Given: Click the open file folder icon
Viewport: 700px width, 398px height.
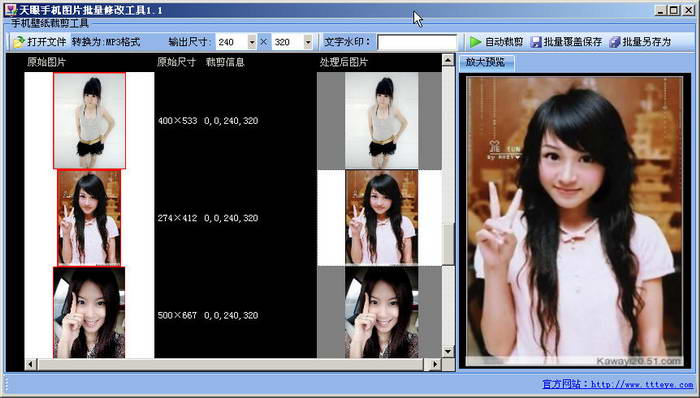Looking at the screenshot, I should [19, 42].
